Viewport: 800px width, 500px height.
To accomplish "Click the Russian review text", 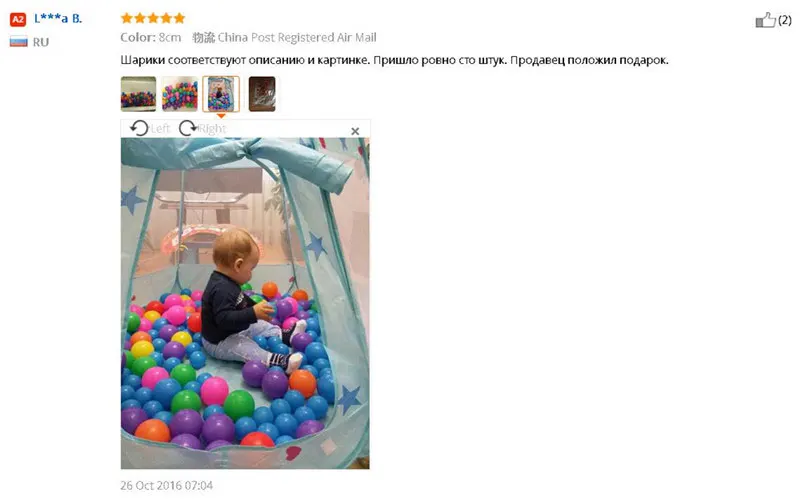I will [x=394, y=60].
